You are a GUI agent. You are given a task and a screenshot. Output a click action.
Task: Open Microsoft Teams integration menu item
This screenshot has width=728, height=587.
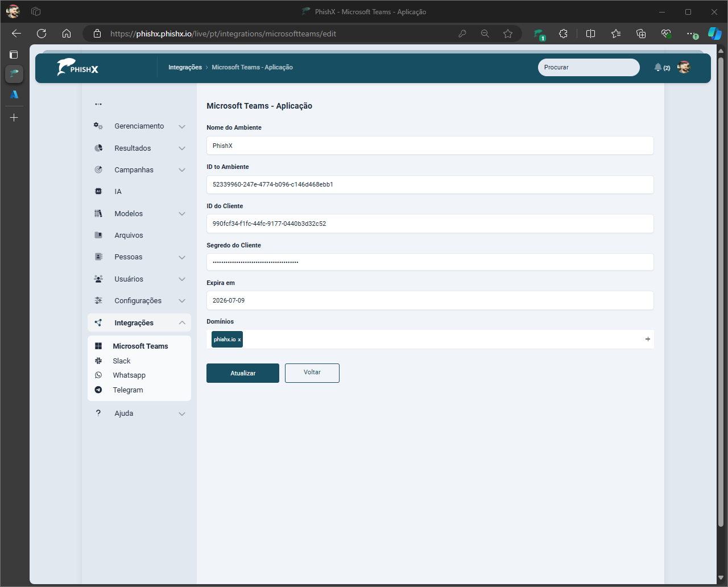click(139, 346)
